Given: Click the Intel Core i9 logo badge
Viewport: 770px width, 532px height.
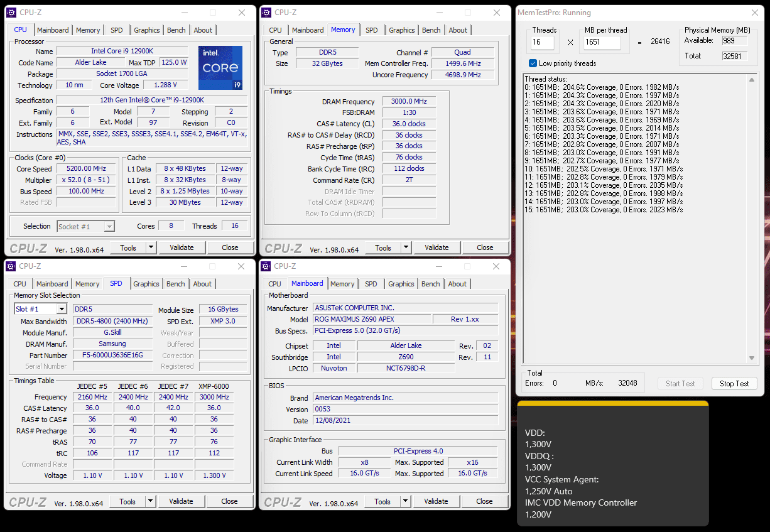Looking at the screenshot, I should click(220, 68).
